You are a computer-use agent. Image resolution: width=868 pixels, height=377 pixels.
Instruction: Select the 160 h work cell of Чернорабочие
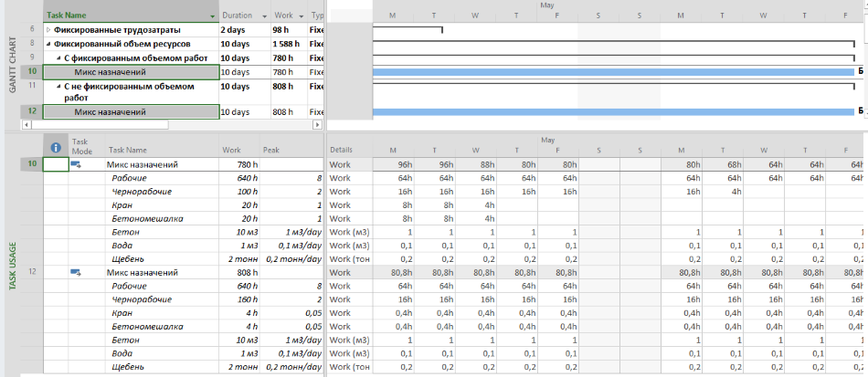click(x=239, y=299)
